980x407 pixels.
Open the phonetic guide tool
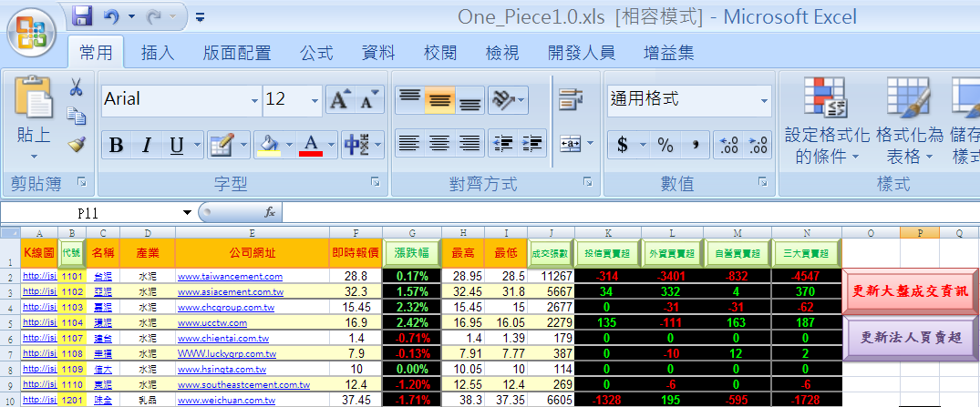pos(356,146)
